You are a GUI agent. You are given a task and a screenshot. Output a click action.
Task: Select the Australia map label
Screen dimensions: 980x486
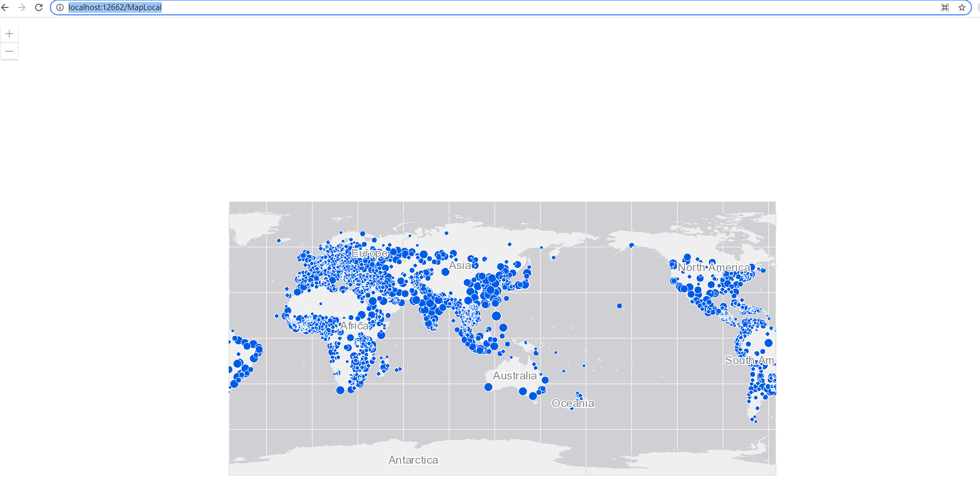(x=515, y=376)
